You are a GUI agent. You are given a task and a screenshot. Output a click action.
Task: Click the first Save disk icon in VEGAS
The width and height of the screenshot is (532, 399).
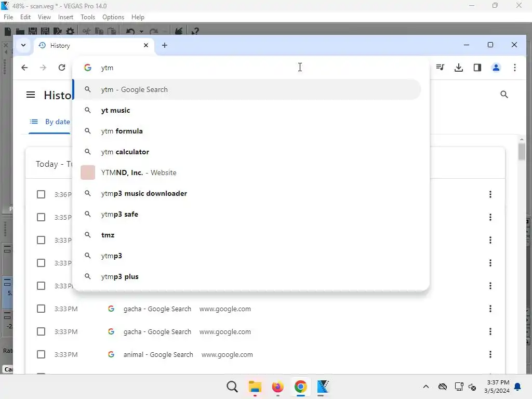click(x=33, y=31)
